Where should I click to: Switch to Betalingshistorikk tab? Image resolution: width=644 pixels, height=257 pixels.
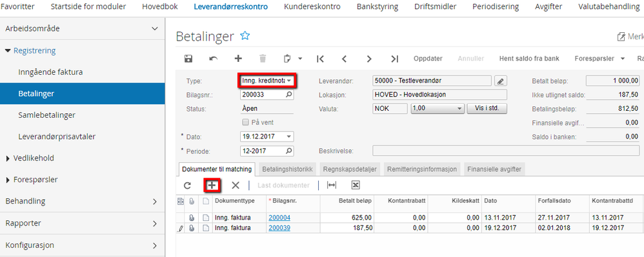pos(288,169)
